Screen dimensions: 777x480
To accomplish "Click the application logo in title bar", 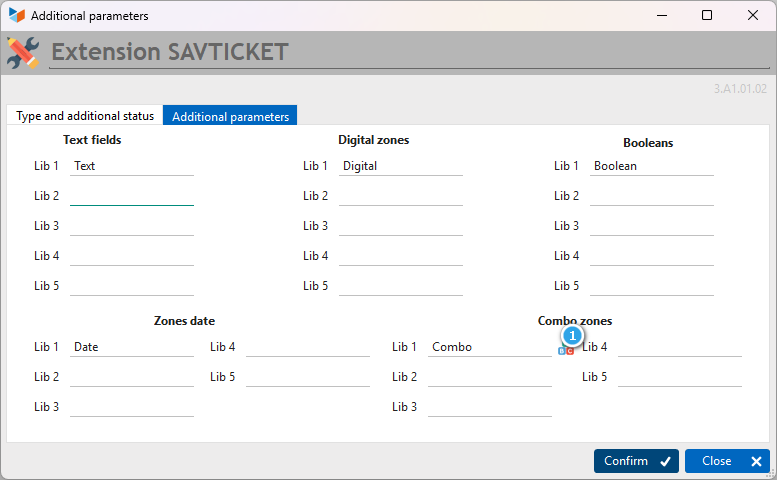I will [x=17, y=15].
